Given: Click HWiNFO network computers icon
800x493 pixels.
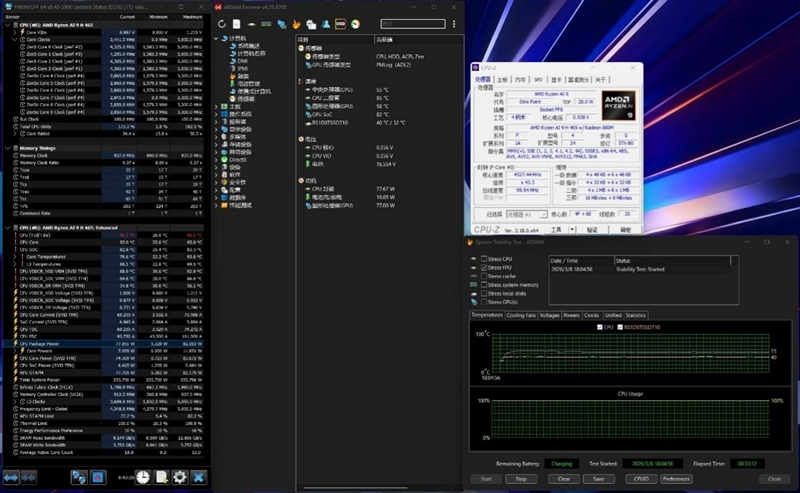Looking at the screenshot, I should (x=79, y=477).
